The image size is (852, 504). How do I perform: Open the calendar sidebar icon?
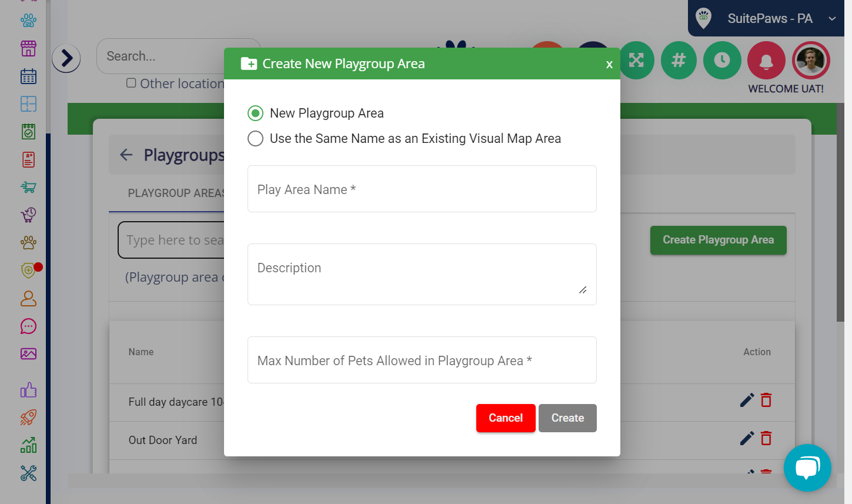click(x=28, y=76)
